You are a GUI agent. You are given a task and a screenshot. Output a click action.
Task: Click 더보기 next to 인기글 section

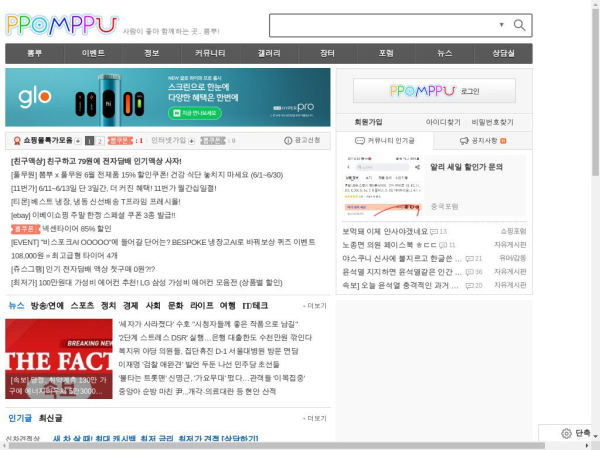315,418
